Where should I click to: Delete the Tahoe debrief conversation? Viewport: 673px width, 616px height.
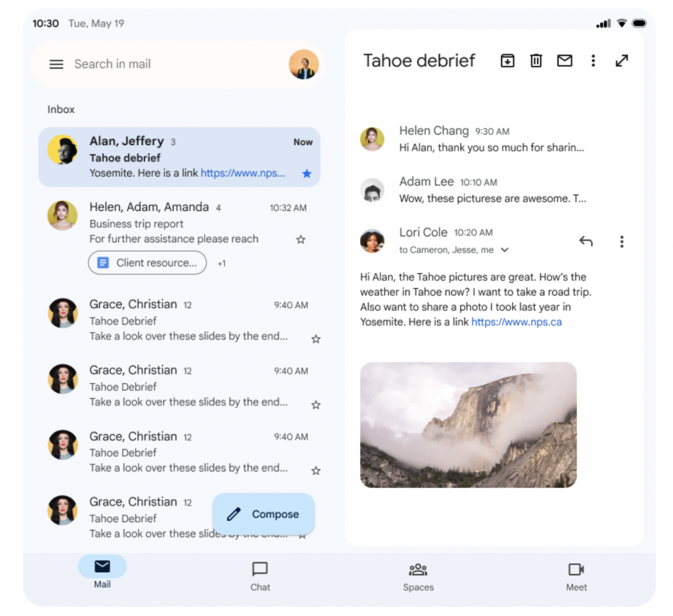pyautogui.click(x=536, y=60)
